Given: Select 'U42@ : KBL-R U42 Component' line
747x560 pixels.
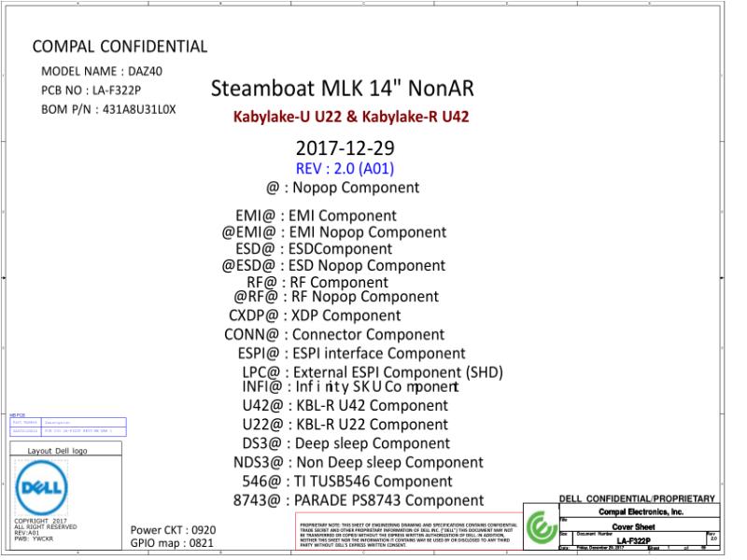Looking at the screenshot, I should [345, 406].
